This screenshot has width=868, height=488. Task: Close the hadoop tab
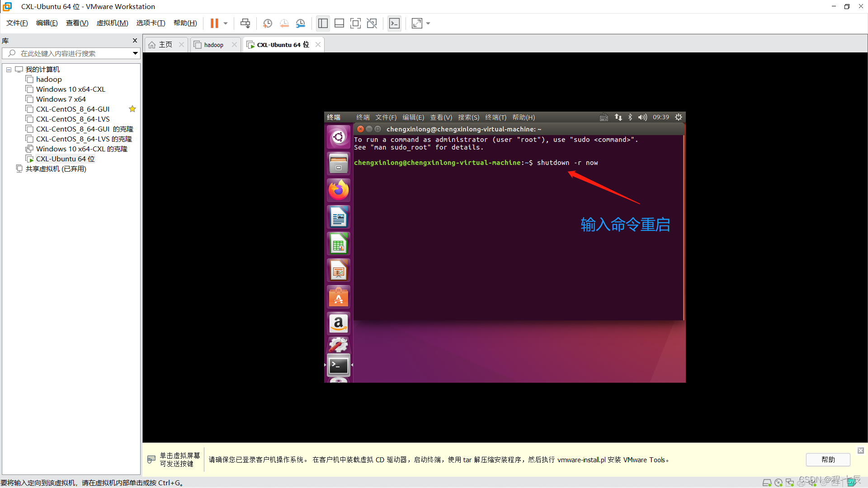[x=234, y=44]
